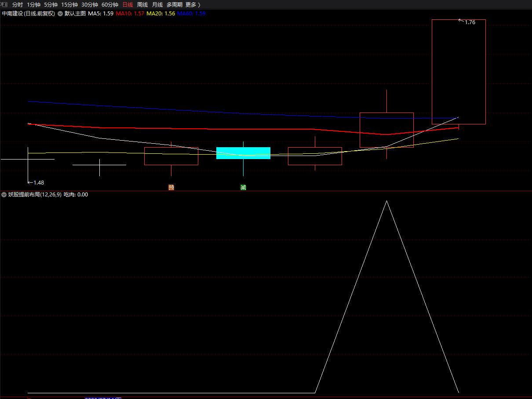This screenshot has width=532, height=399.
Task: Select the 日线 daily period tab
Action: tap(128, 4)
